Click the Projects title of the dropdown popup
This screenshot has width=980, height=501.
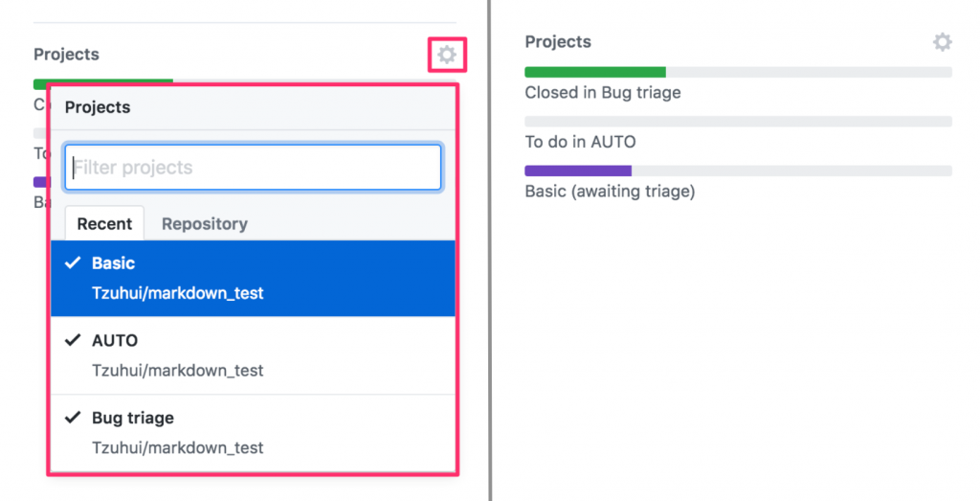point(98,107)
